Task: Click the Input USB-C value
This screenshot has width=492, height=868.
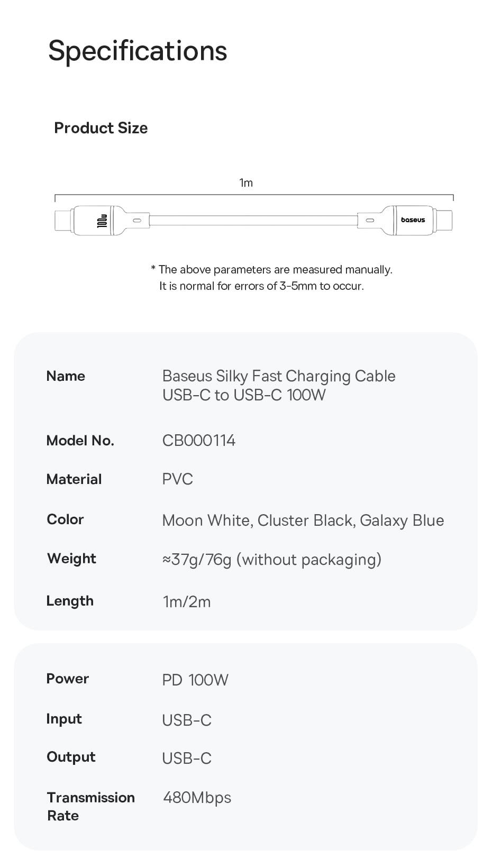Action: pos(187,720)
